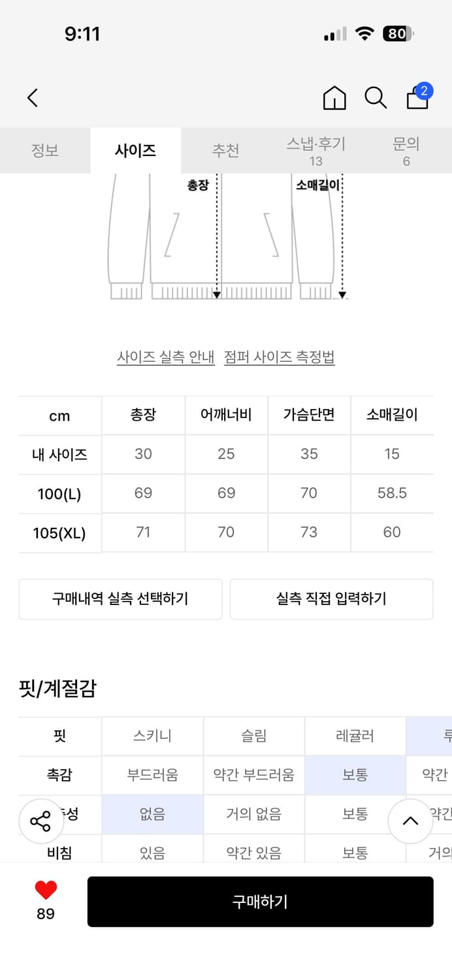Tap the back arrow to return
This screenshot has width=452, height=980.
32,97
